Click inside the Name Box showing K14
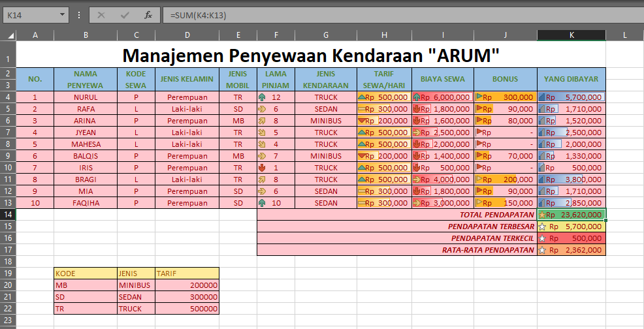This screenshot has width=644, height=329. tap(31, 15)
